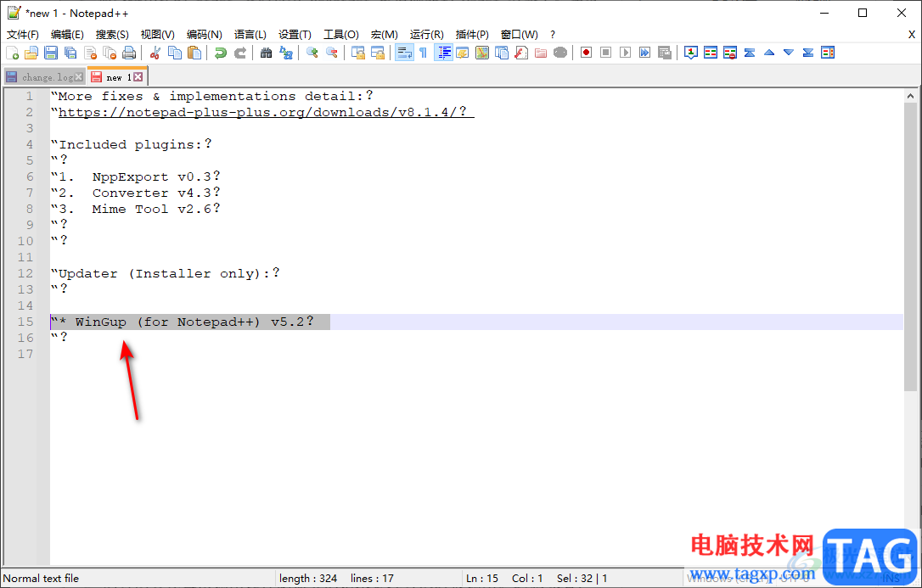Viewport: 922px width, 588px height.
Task: Click the vertical scrollbar up arrow
Action: coord(910,95)
